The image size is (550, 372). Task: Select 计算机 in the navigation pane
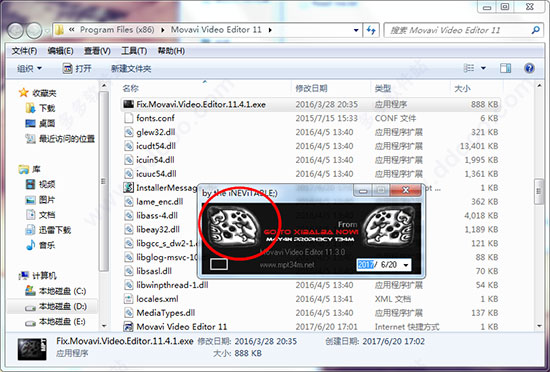[x=38, y=276]
